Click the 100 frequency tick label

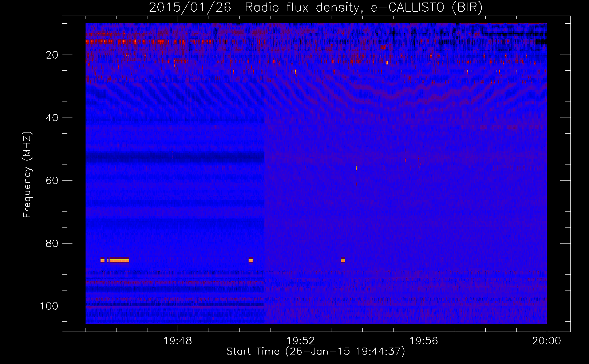coord(49,306)
